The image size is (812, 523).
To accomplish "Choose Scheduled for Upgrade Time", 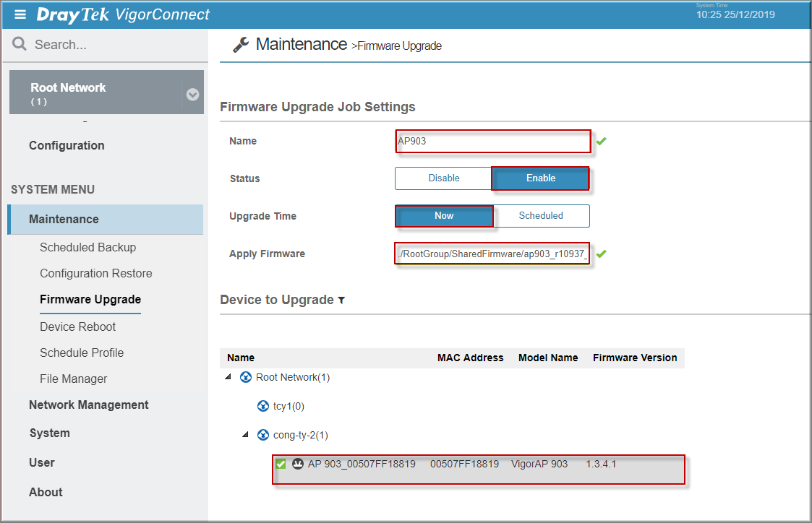I will [541, 216].
